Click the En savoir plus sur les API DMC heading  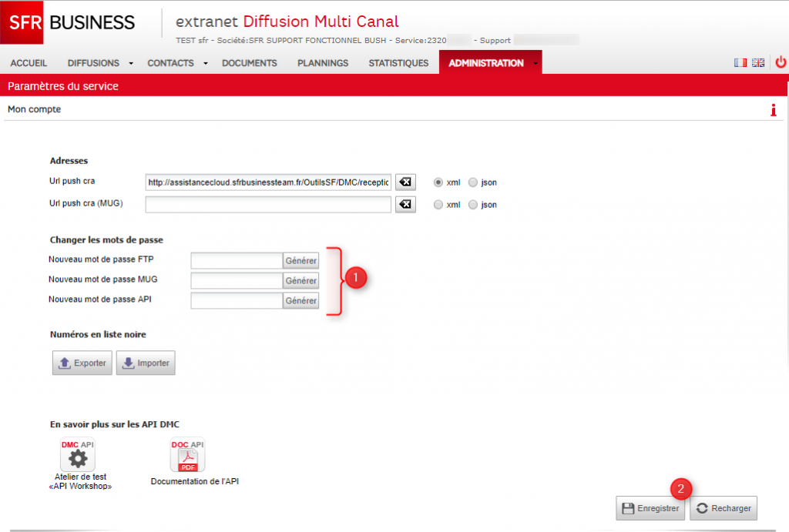tap(115, 424)
